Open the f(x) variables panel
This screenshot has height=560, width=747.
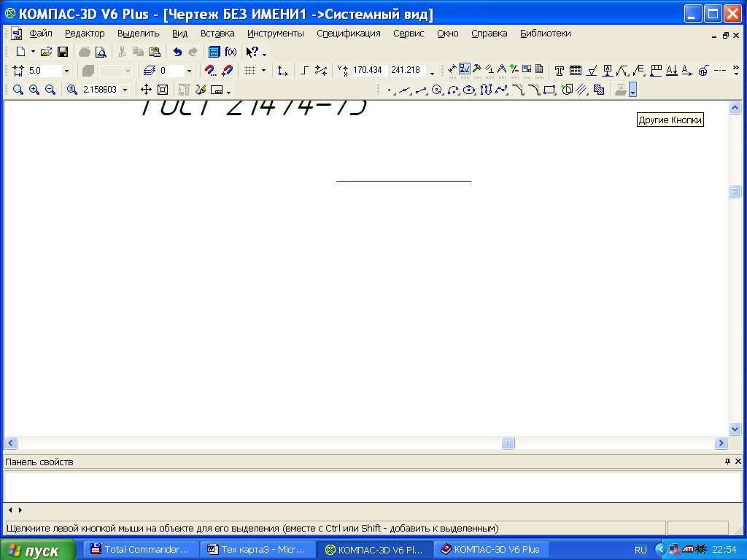[x=231, y=52]
